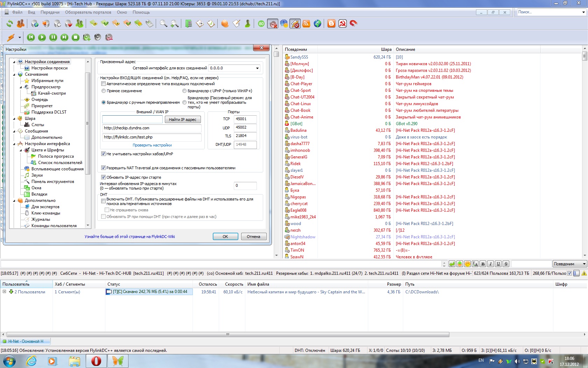The image size is (588, 368).
Task: Click the TCP port input field
Action: 245,119
